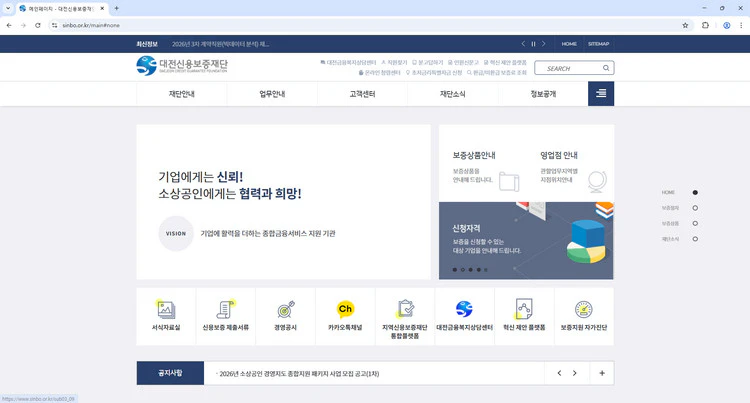Open the Chrome profile icon
The height and width of the screenshot is (403, 750).
727,25
